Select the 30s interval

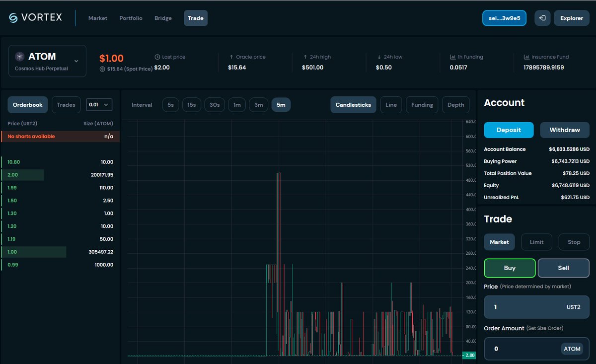click(x=215, y=105)
